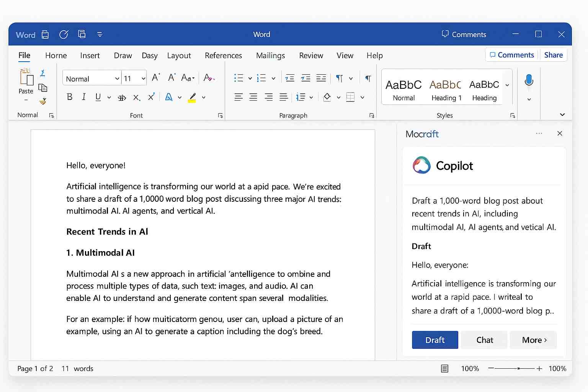Click the line spacing icon
The image size is (588, 392).
click(301, 97)
